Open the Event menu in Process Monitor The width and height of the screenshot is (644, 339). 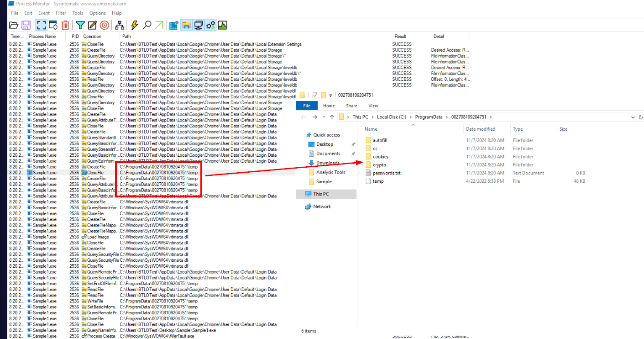click(x=44, y=13)
